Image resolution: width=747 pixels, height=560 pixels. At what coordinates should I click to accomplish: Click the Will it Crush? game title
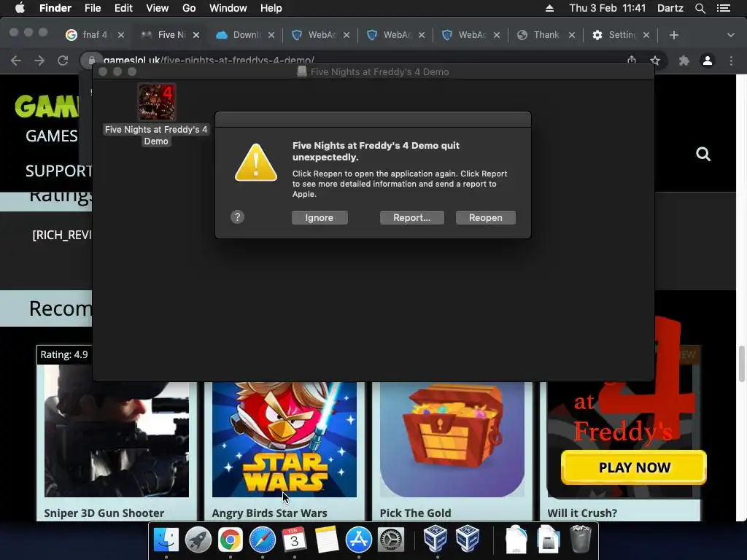(x=582, y=513)
